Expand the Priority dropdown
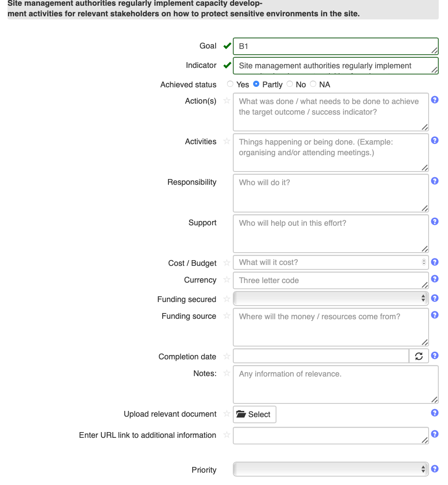448x485 pixels. pyautogui.click(x=330, y=469)
